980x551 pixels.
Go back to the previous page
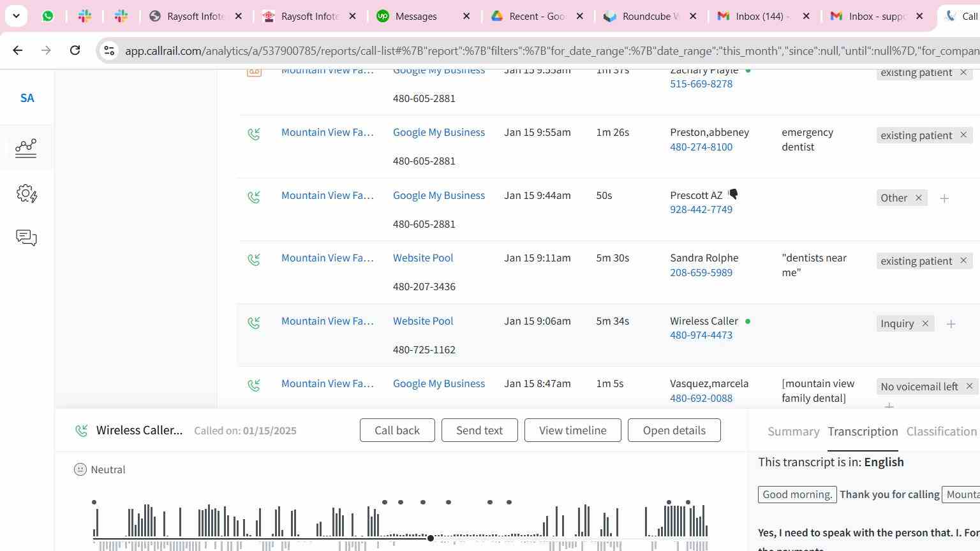18,50
